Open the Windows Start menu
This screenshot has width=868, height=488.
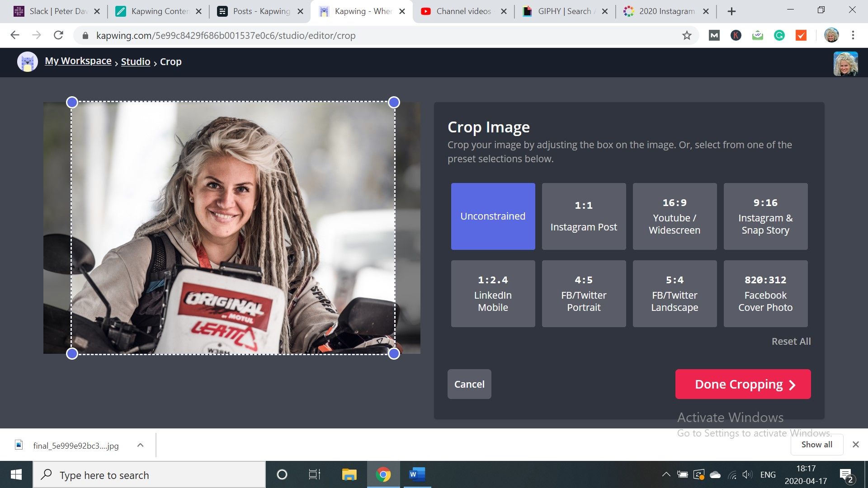coord(16,474)
